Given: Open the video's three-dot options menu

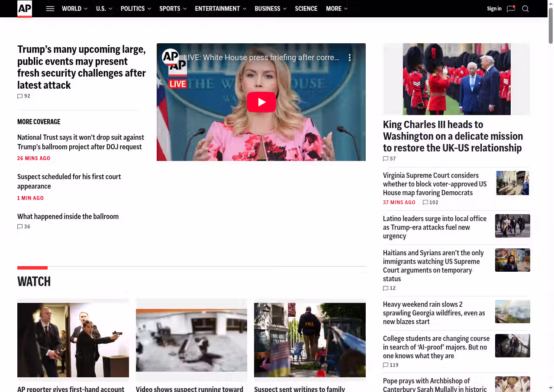Looking at the screenshot, I should click(x=350, y=58).
